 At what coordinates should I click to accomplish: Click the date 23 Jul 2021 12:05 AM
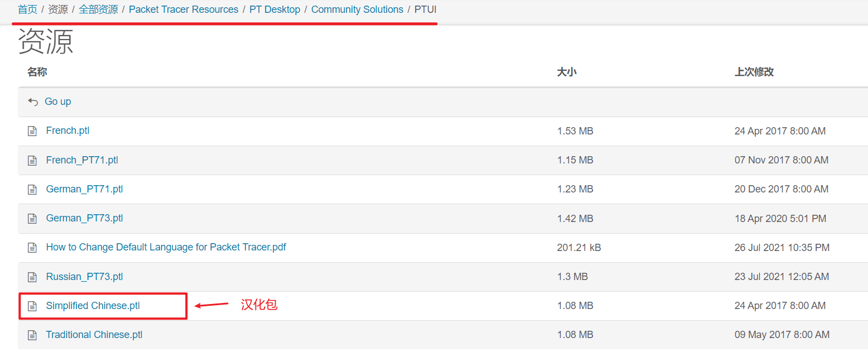[782, 277]
